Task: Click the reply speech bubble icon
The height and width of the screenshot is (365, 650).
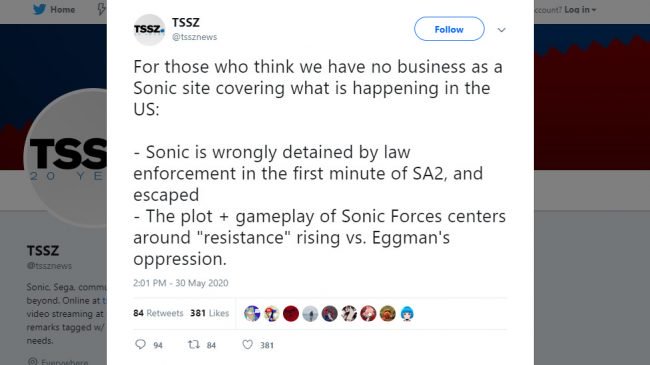Action: (141, 344)
